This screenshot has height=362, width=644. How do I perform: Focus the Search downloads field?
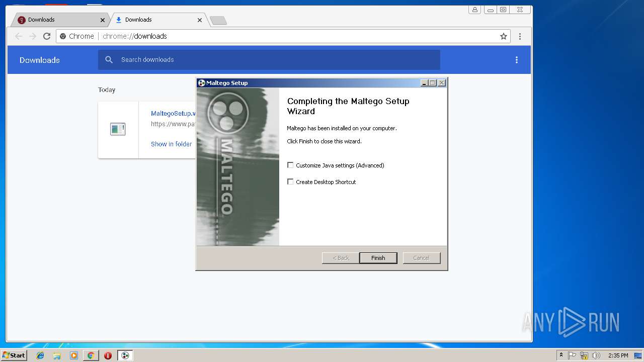[269, 59]
